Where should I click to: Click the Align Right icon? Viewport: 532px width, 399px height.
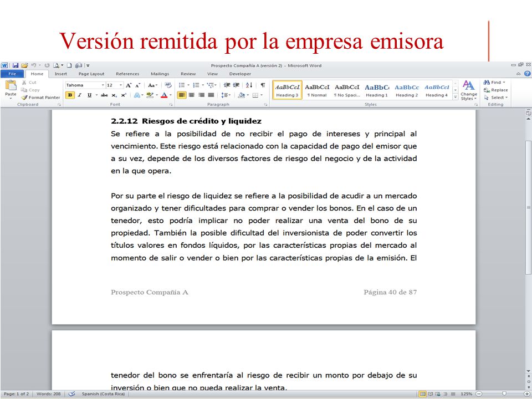pyautogui.click(x=201, y=95)
